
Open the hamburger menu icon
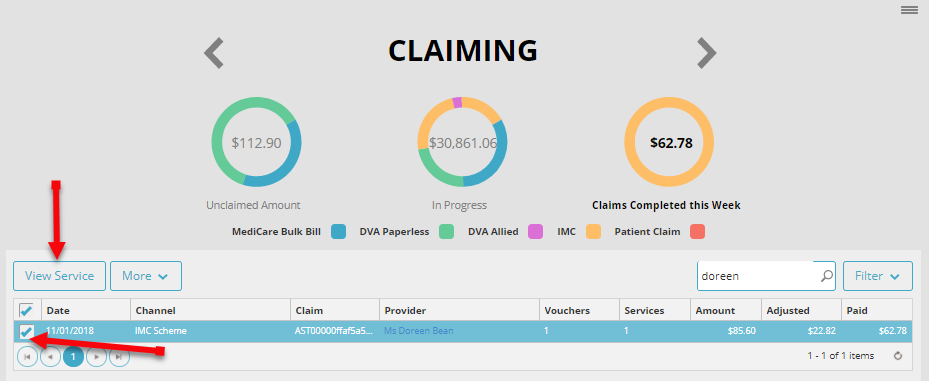[x=909, y=9]
